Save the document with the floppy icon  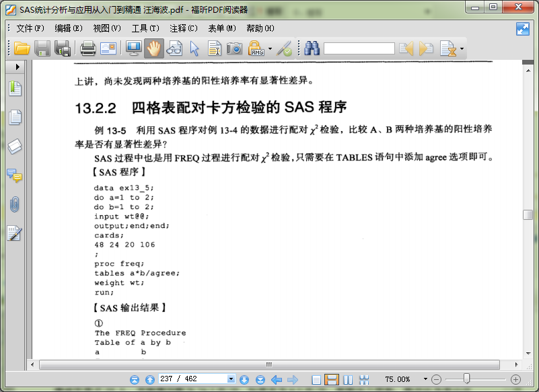point(42,48)
